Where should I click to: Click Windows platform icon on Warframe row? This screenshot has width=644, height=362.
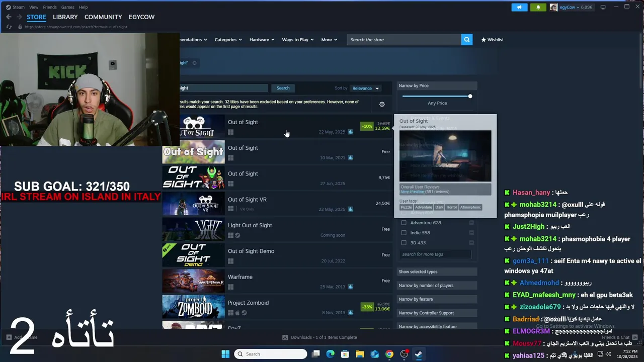(230, 287)
